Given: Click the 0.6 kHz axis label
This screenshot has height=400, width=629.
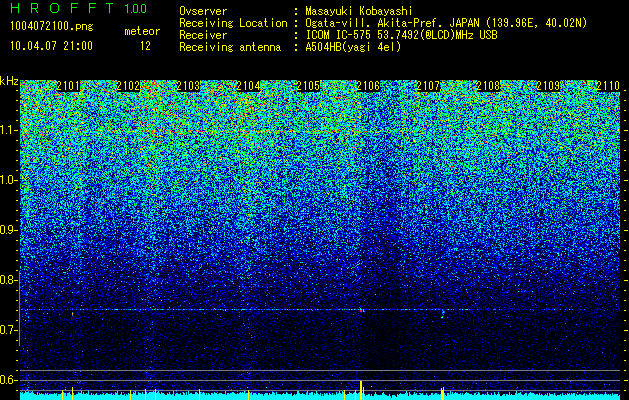Looking at the screenshot, I should click(x=9, y=380).
